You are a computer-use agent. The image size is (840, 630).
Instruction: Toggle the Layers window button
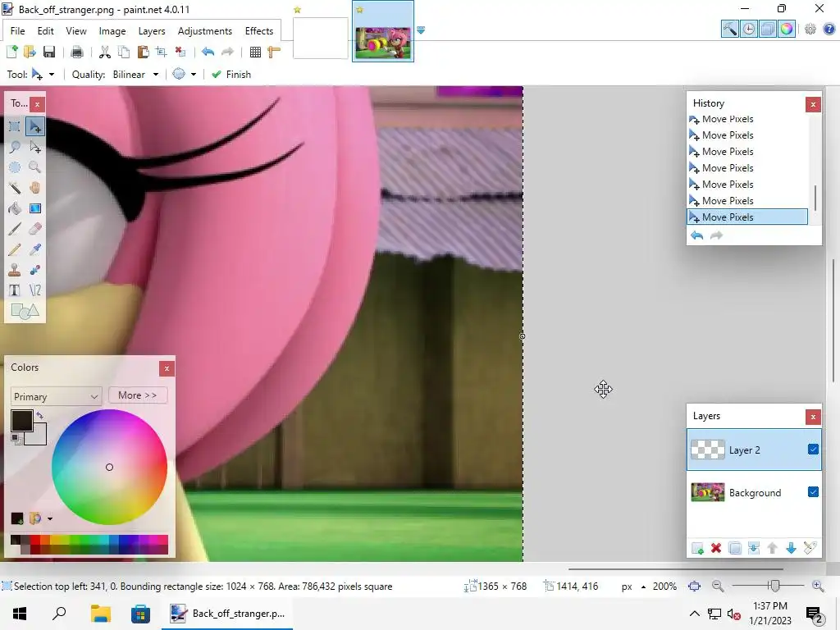(768, 29)
